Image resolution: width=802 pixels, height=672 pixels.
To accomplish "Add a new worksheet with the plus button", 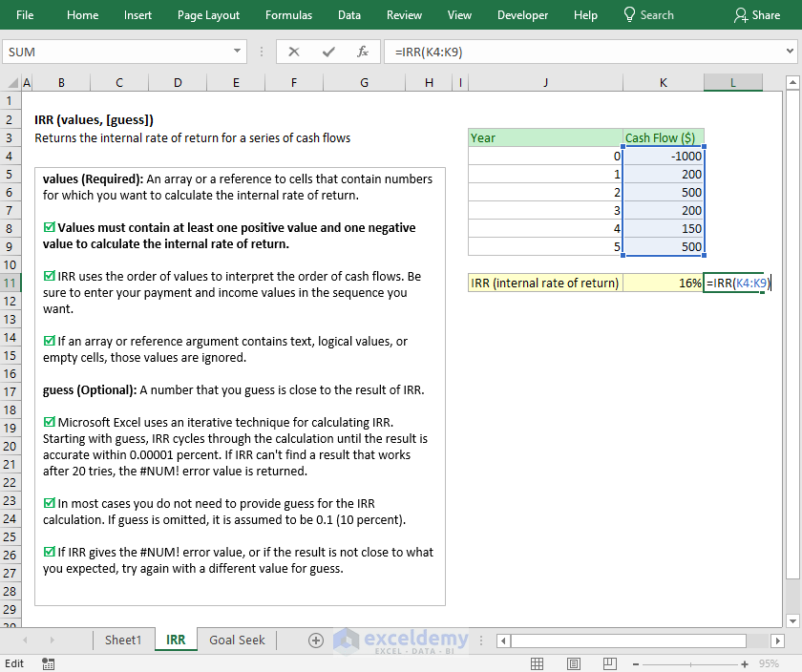I will [313, 640].
